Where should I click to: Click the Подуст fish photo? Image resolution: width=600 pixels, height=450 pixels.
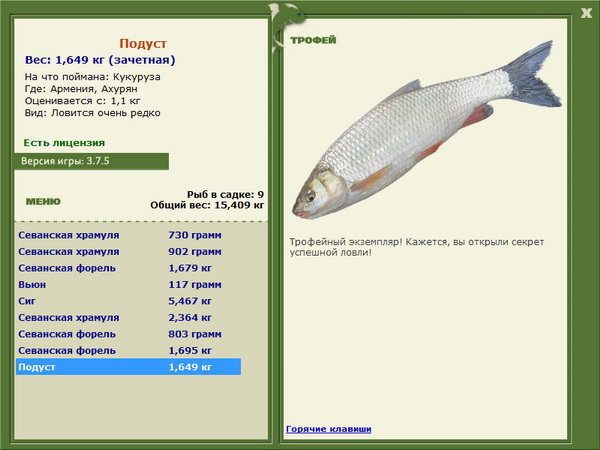tap(427, 130)
